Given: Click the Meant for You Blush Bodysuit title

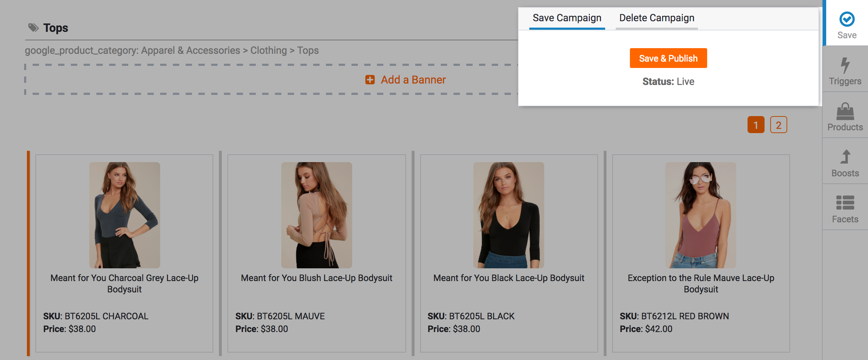Looking at the screenshot, I should pyautogui.click(x=316, y=278).
